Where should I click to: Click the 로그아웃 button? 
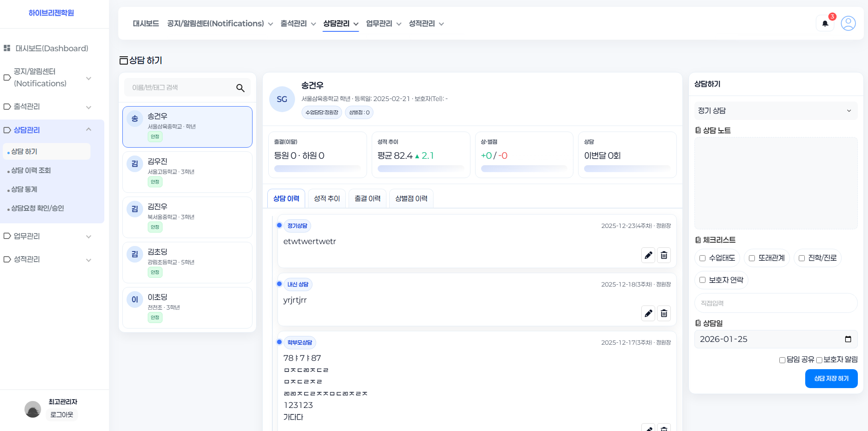coord(62,415)
